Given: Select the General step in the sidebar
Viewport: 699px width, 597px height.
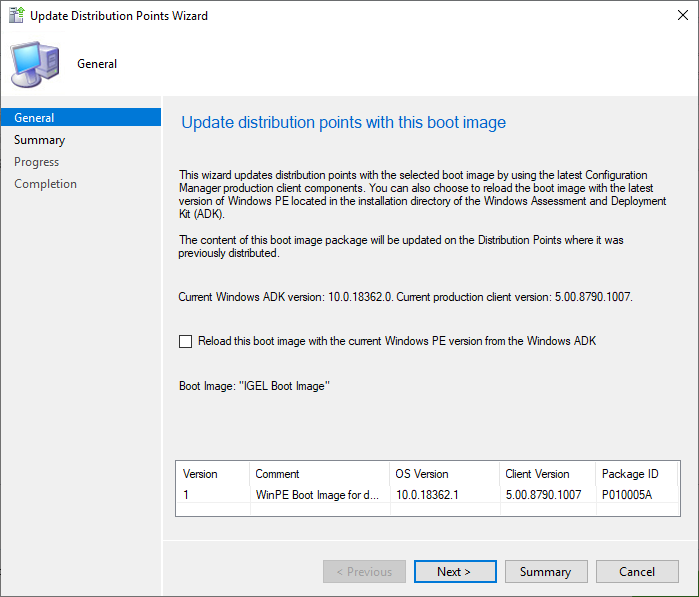Looking at the screenshot, I should pyautogui.click(x=34, y=118).
